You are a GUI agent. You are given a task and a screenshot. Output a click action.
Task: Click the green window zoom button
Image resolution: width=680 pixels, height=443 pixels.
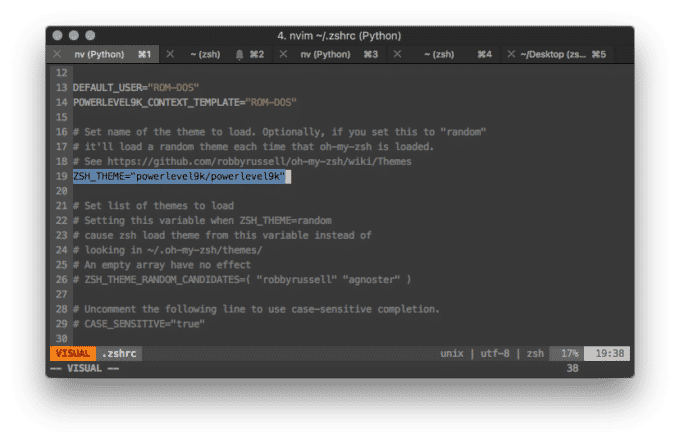98,35
